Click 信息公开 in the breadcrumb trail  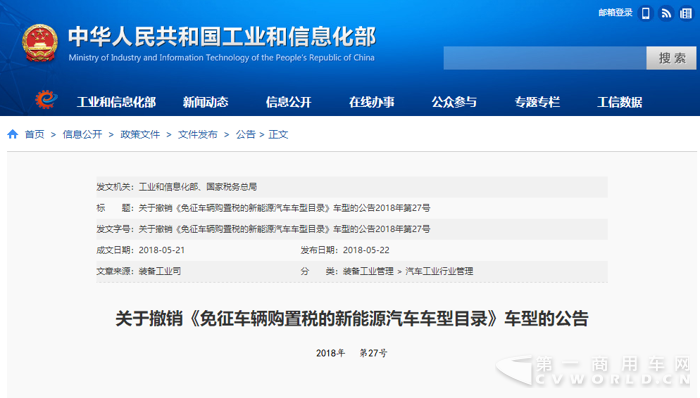tap(82, 134)
